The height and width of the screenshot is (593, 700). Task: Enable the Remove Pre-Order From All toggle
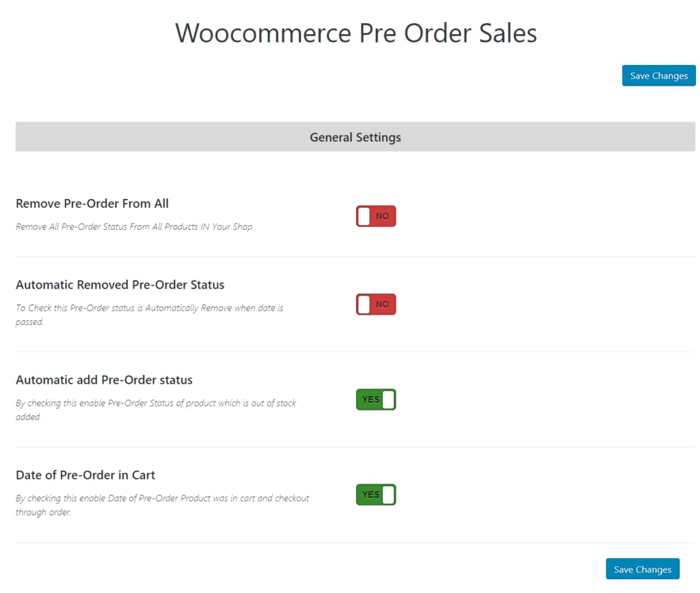(376, 216)
